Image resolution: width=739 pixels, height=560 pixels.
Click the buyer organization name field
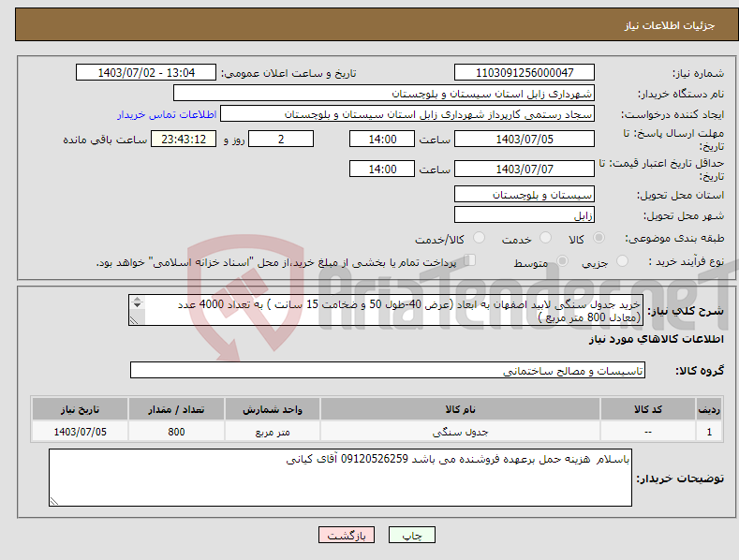tap(384, 94)
